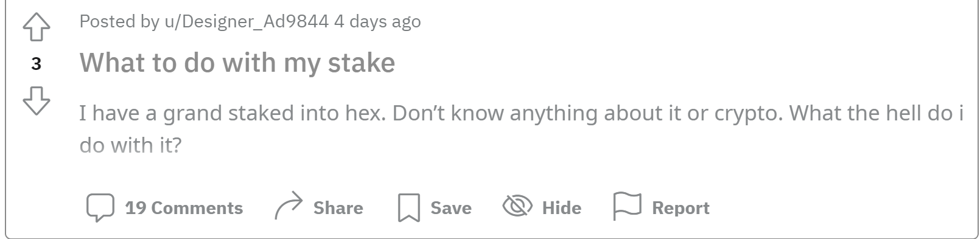Image resolution: width=980 pixels, height=239 pixels.
Task: Downvote the post using the down arrow
Action: tap(36, 100)
